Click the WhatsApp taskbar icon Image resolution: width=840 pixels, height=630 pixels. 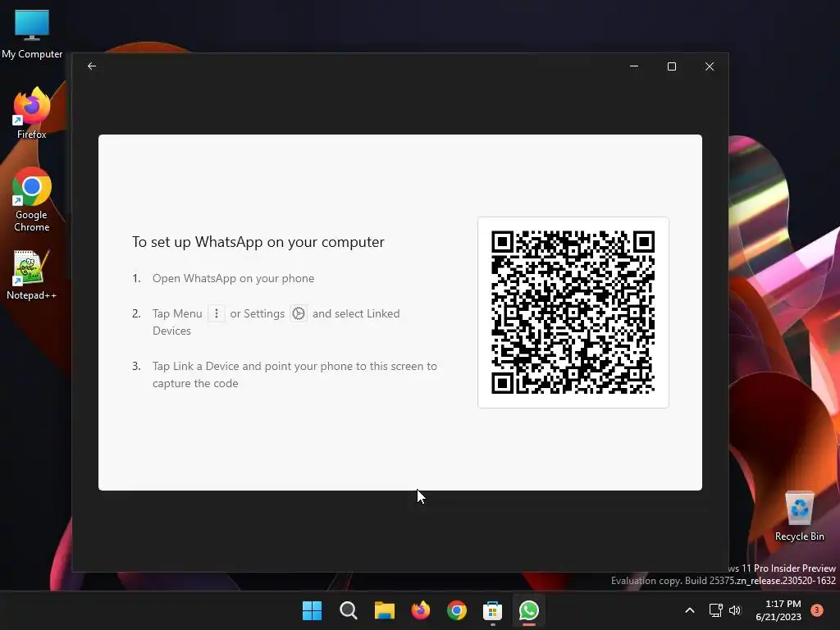click(529, 610)
